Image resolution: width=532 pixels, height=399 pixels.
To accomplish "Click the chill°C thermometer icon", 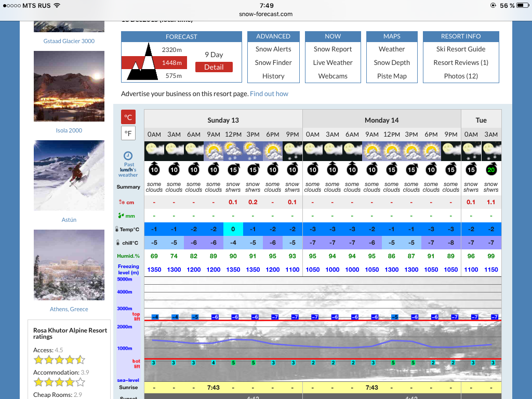I will (118, 243).
